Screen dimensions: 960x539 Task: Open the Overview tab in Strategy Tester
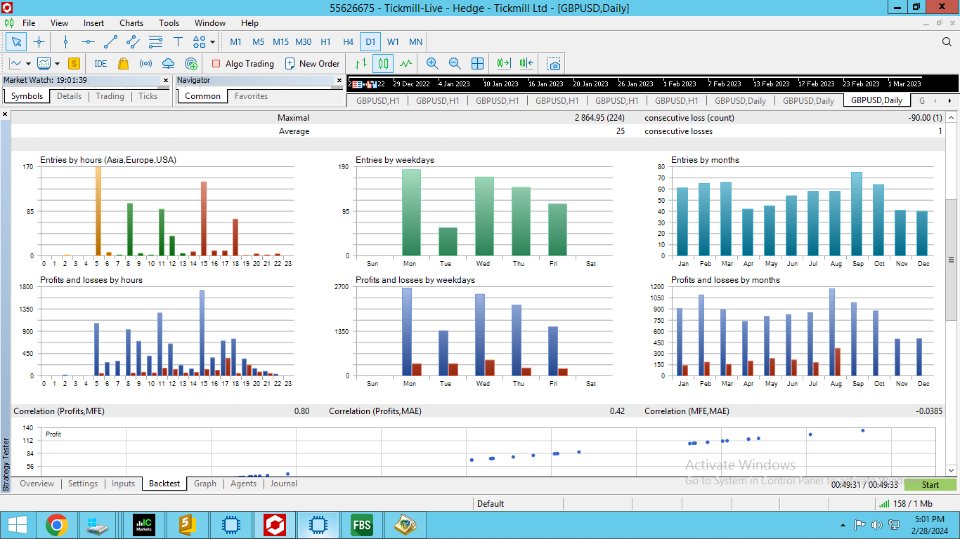(x=37, y=483)
